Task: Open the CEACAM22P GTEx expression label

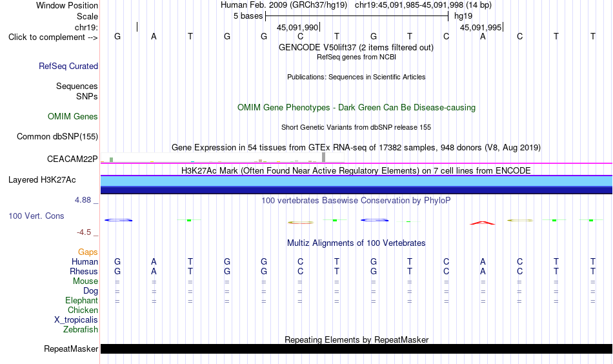Action: point(72,159)
